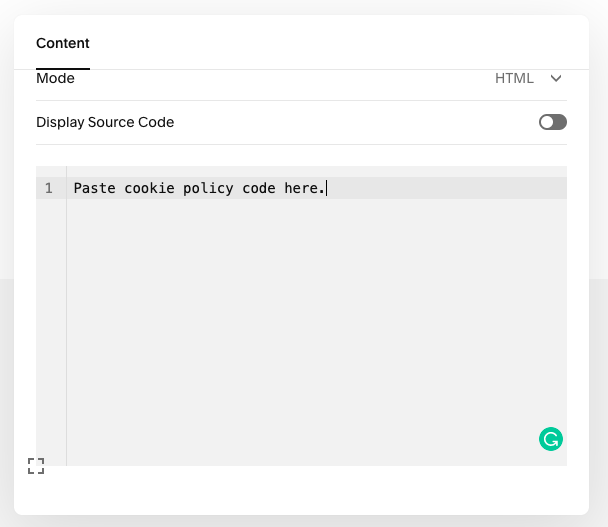The height and width of the screenshot is (527, 608).
Task: Place cursor in the word "cookie"
Action: 149,188
